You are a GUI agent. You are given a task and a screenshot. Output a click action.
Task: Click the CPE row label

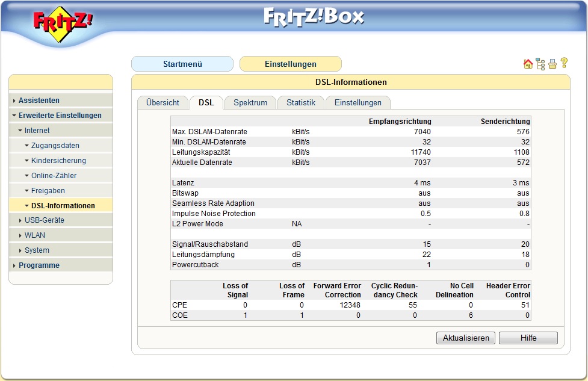(179, 305)
